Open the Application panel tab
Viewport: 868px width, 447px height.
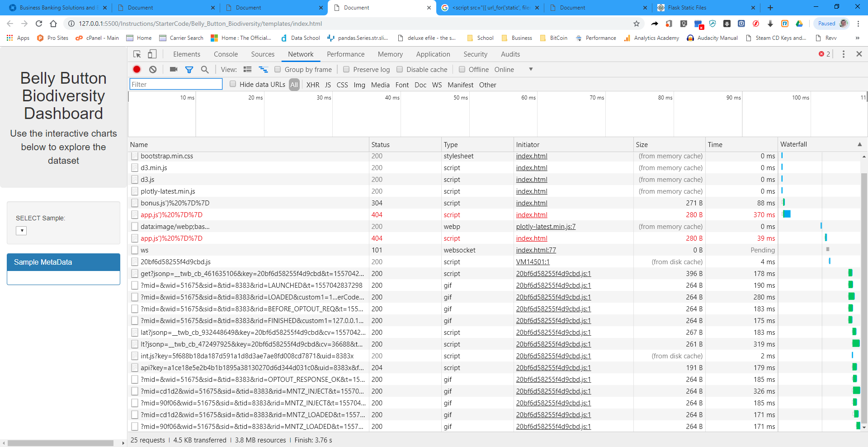(433, 54)
